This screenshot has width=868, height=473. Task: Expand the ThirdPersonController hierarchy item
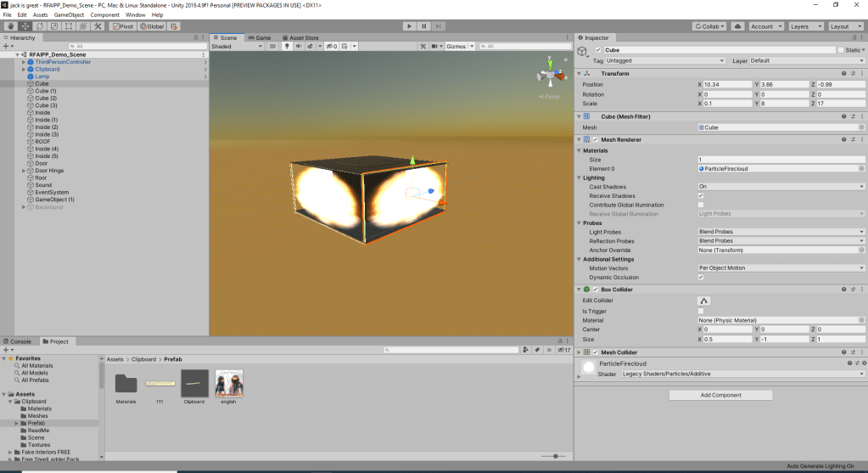click(x=24, y=62)
